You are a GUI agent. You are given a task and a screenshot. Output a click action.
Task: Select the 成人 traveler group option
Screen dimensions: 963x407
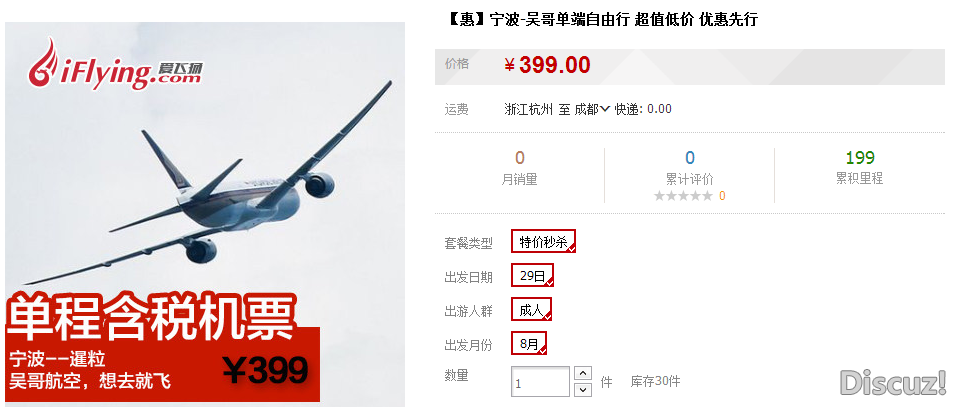pos(531,309)
